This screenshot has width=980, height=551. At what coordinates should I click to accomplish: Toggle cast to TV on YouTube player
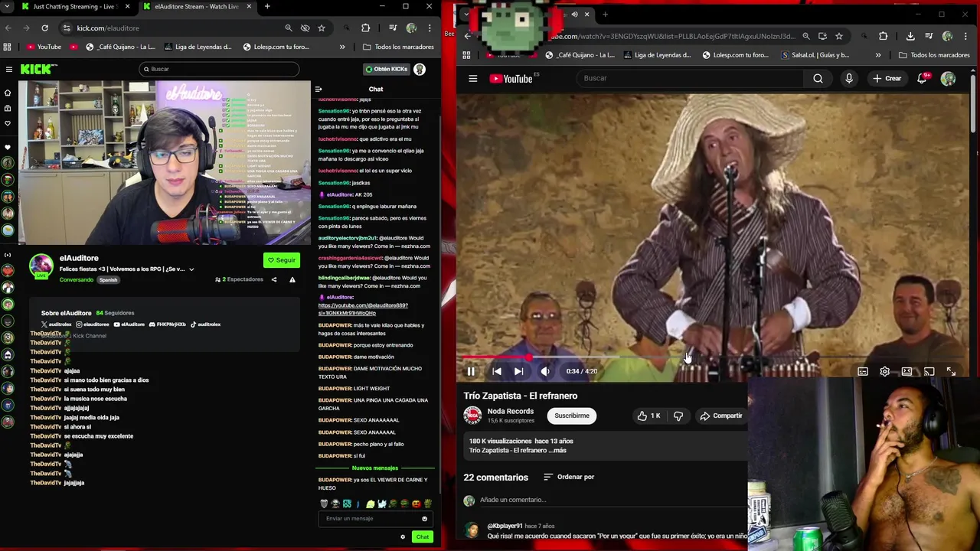tap(929, 371)
